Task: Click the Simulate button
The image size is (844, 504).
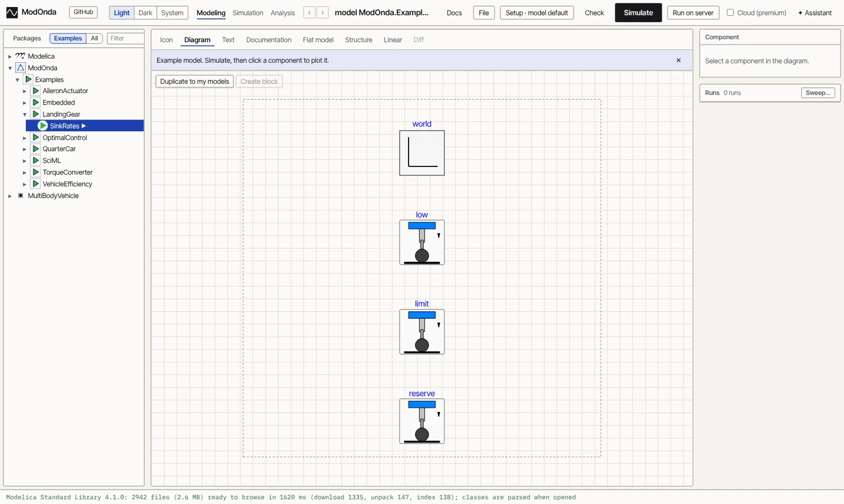Action: [638, 13]
